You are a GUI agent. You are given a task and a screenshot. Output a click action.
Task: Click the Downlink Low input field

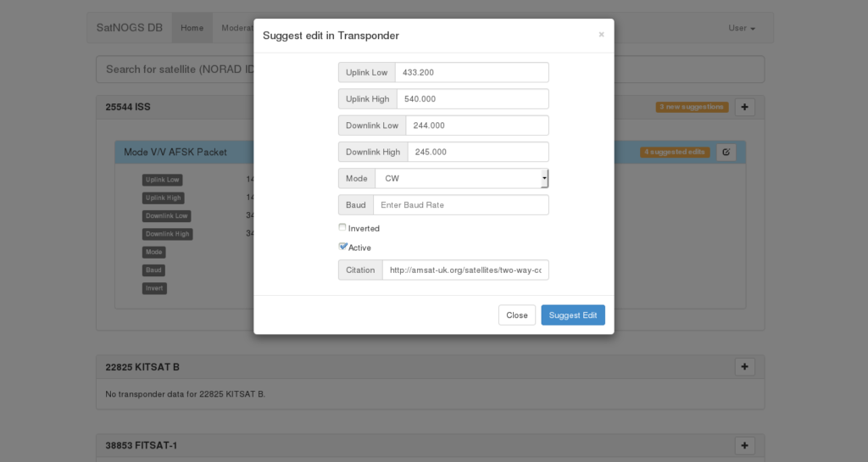(476, 125)
